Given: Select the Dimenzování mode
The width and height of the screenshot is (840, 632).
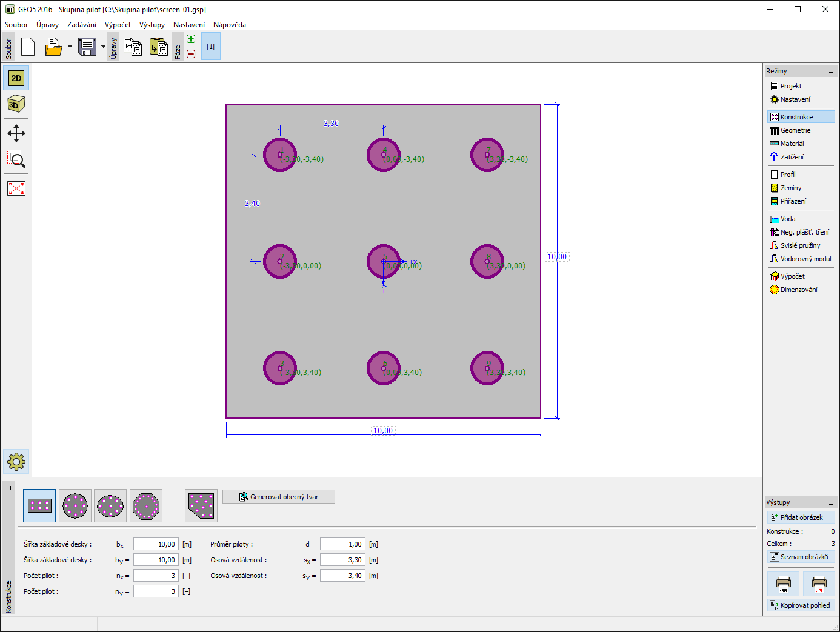Looking at the screenshot, I should pyautogui.click(x=801, y=290).
